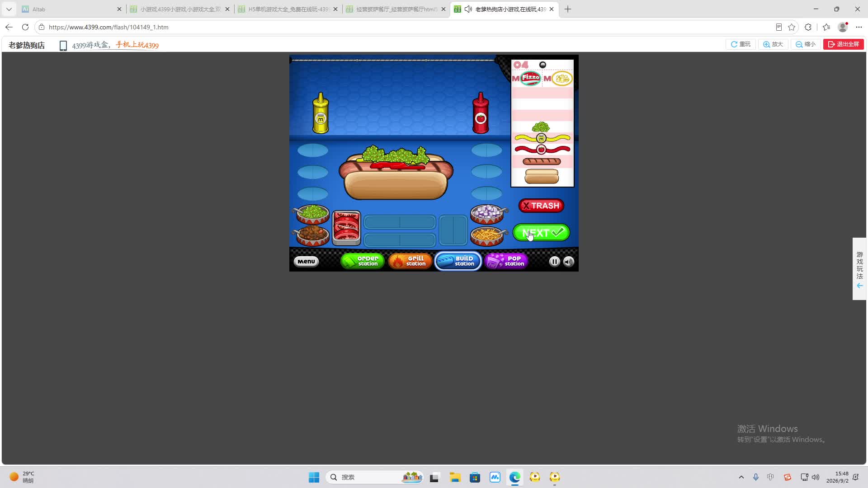Viewport: 868px width, 488px height.
Task: Open browser settings and more menu
Action: pos(859,27)
